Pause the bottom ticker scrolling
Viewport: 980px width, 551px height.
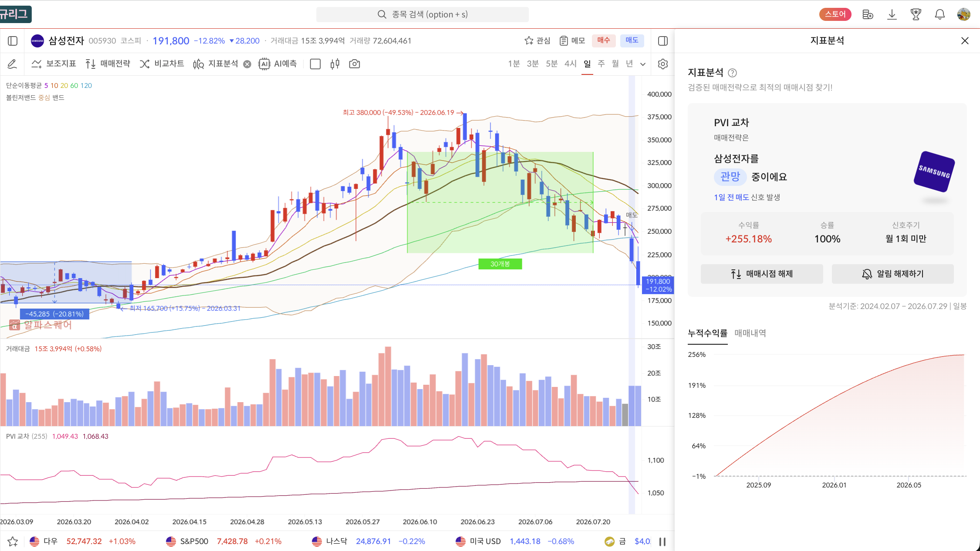pyautogui.click(x=662, y=542)
